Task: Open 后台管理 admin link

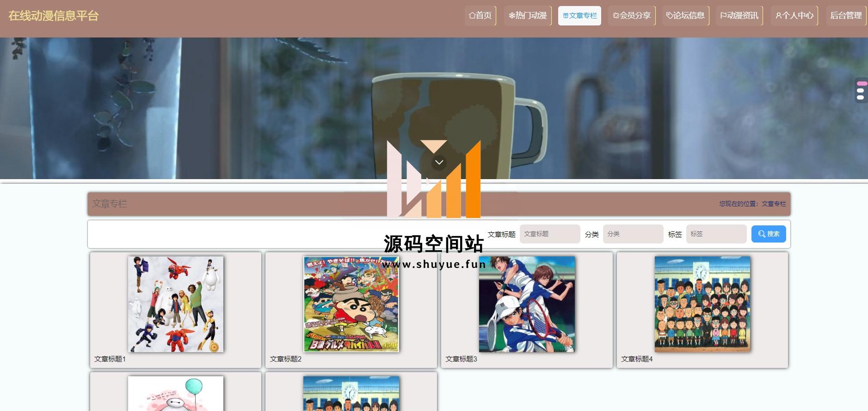Action: pyautogui.click(x=846, y=16)
